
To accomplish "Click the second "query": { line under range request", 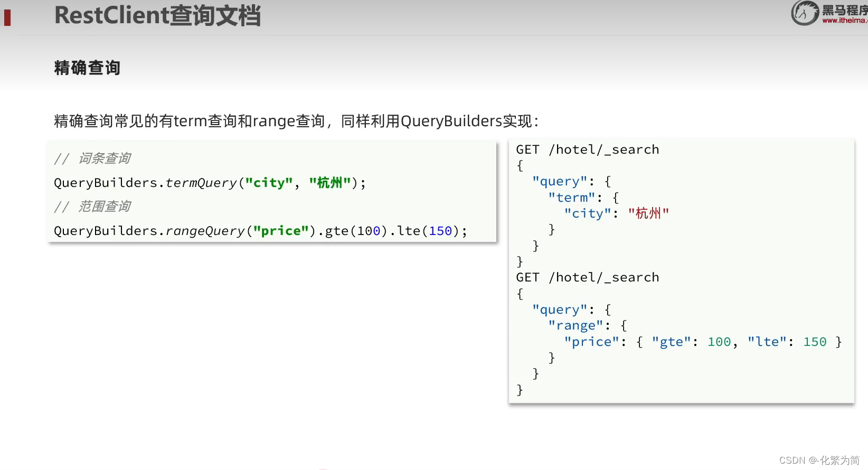I will tap(572, 309).
